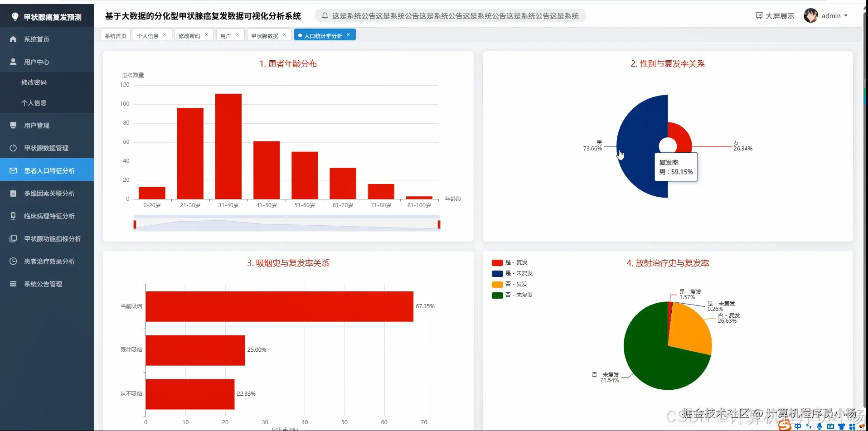This screenshot has width=868, height=431.
Task: Collapse the 用户中心 sidebar menu
Action: (x=47, y=62)
